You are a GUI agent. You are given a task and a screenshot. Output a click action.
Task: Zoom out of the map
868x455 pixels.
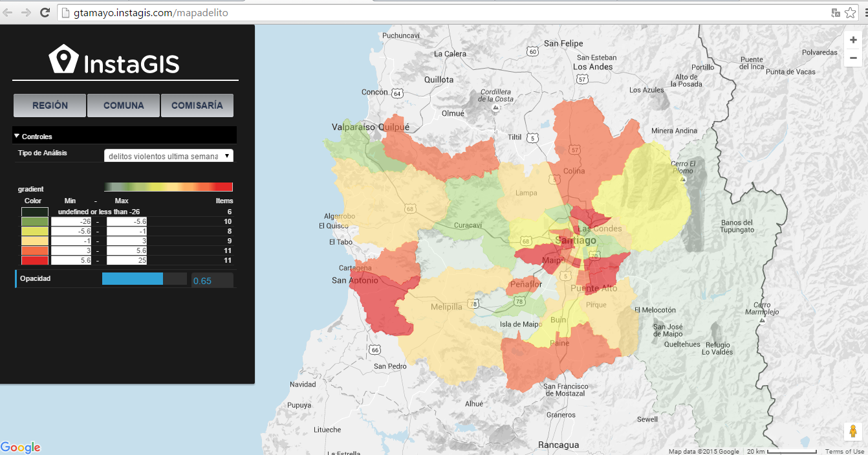pos(853,58)
